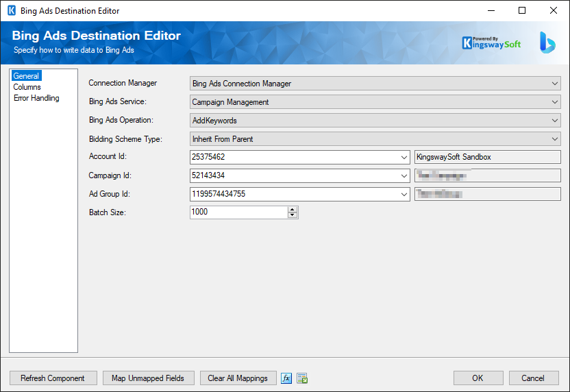Expand the Bidding Scheme Type dropdown
Image resolution: width=570 pixels, height=392 pixels.
tap(555, 139)
